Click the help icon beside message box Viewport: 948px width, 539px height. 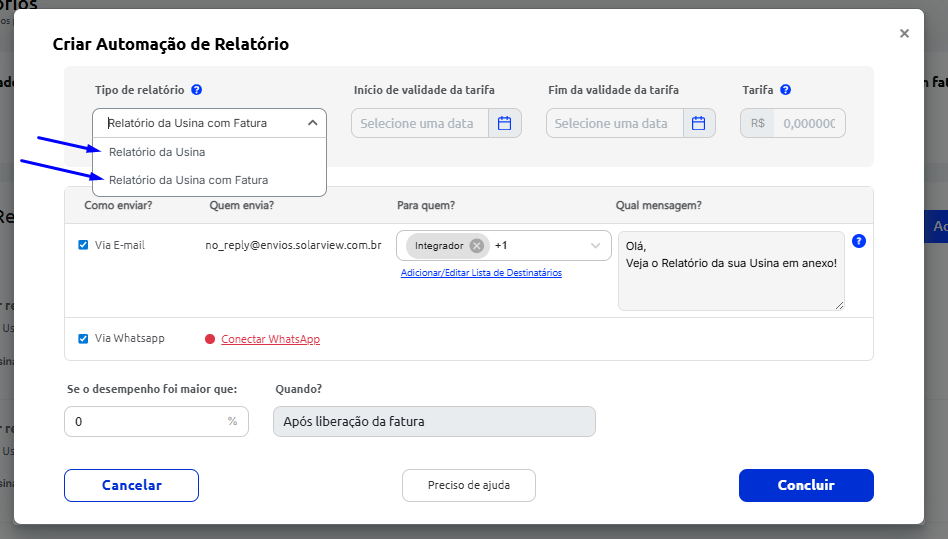[x=858, y=241]
